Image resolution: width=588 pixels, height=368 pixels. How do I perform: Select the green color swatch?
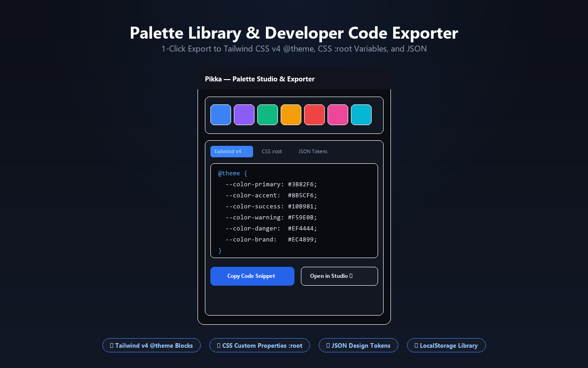click(x=267, y=115)
